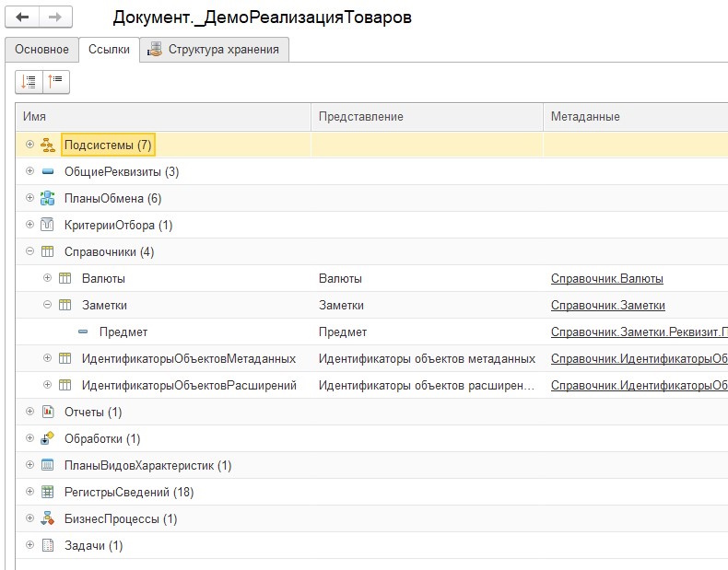Screen dimensions: 728x570
Task: Expand the Обработки (1) node
Action: 29,437
